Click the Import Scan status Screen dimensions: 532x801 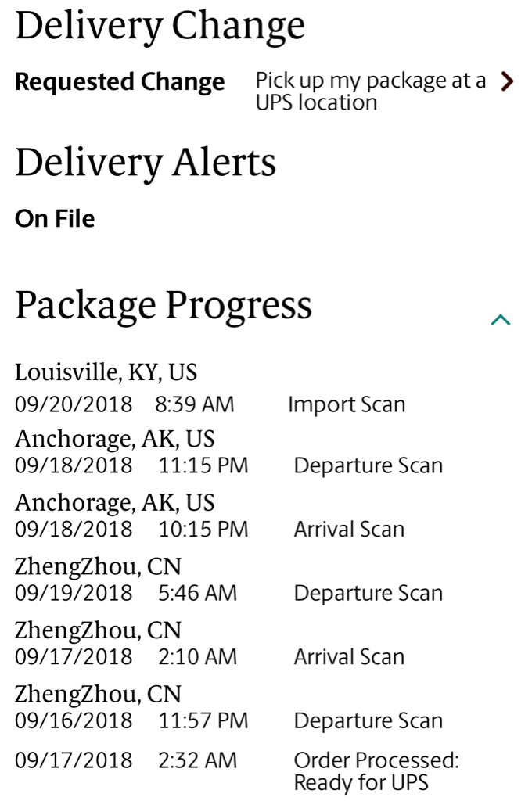point(347,404)
